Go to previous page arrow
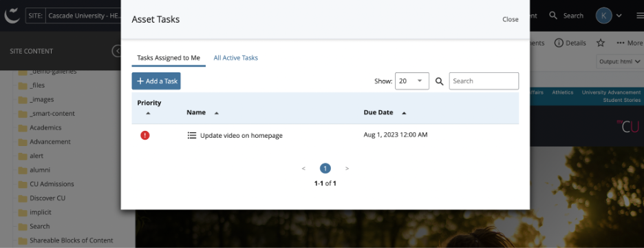644x248 pixels. [303, 168]
